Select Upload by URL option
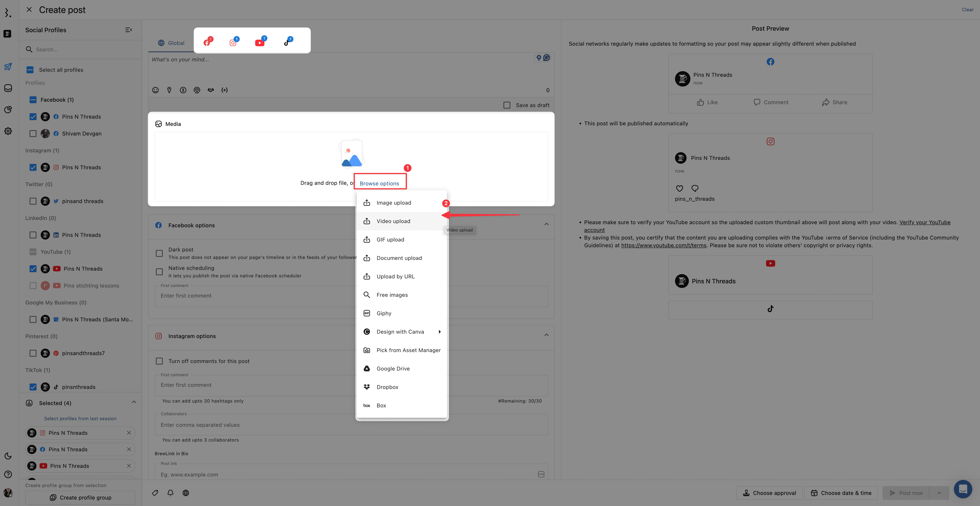The height and width of the screenshot is (506, 980). point(402,276)
